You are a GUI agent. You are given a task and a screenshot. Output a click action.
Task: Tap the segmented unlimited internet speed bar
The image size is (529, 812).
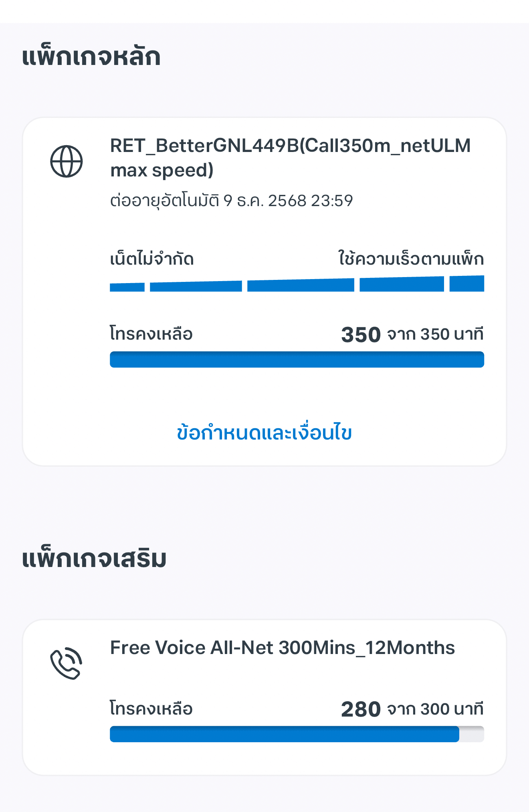click(x=297, y=283)
